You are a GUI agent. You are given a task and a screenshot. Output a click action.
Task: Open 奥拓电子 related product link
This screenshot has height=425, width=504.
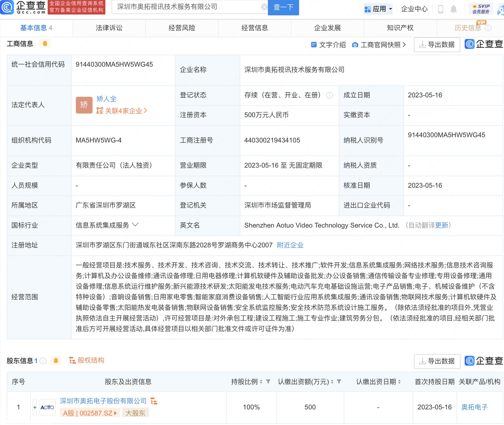[x=474, y=407]
